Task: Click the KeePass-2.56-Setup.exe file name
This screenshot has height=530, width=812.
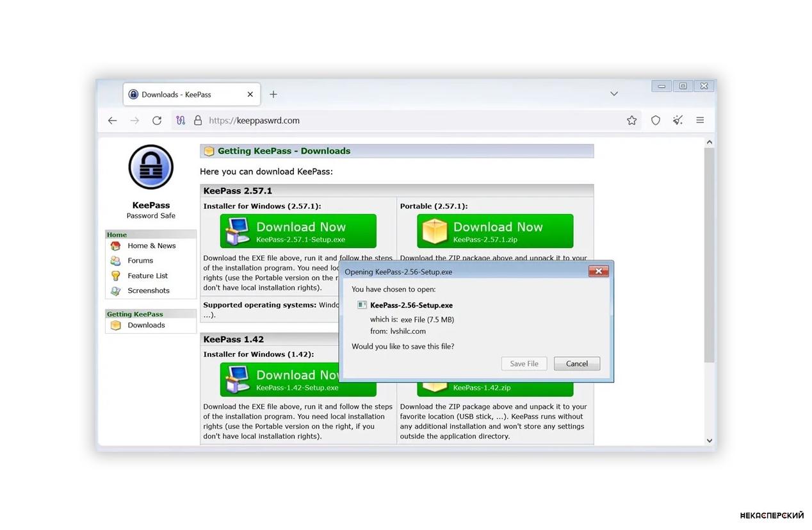Action: pyautogui.click(x=411, y=306)
